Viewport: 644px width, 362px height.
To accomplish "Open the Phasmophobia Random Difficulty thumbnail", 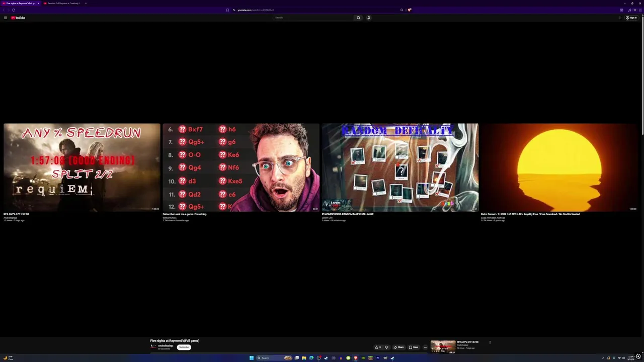I will 400,167.
